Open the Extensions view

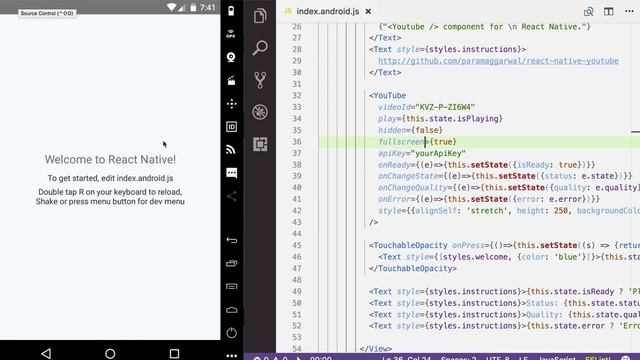pos(260,144)
